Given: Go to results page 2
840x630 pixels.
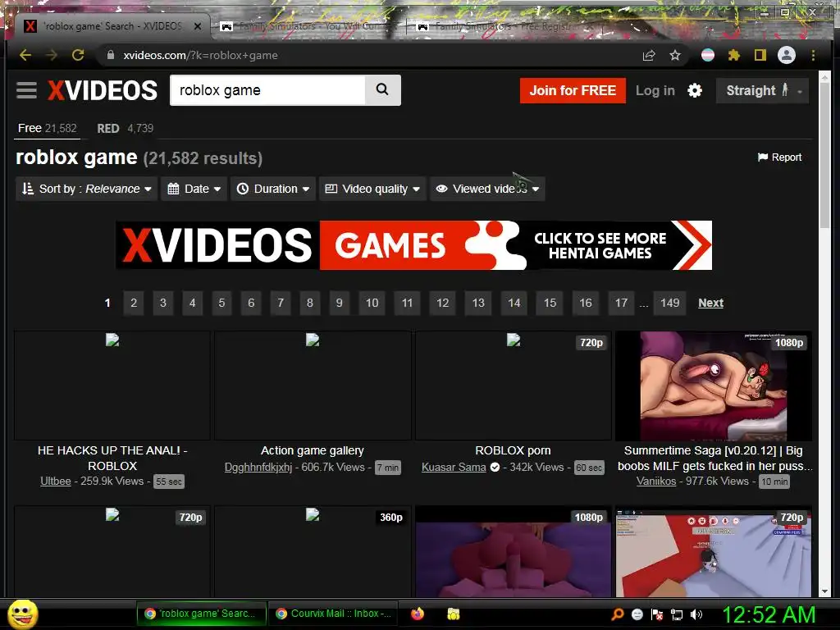Looking at the screenshot, I should pyautogui.click(x=134, y=303).
